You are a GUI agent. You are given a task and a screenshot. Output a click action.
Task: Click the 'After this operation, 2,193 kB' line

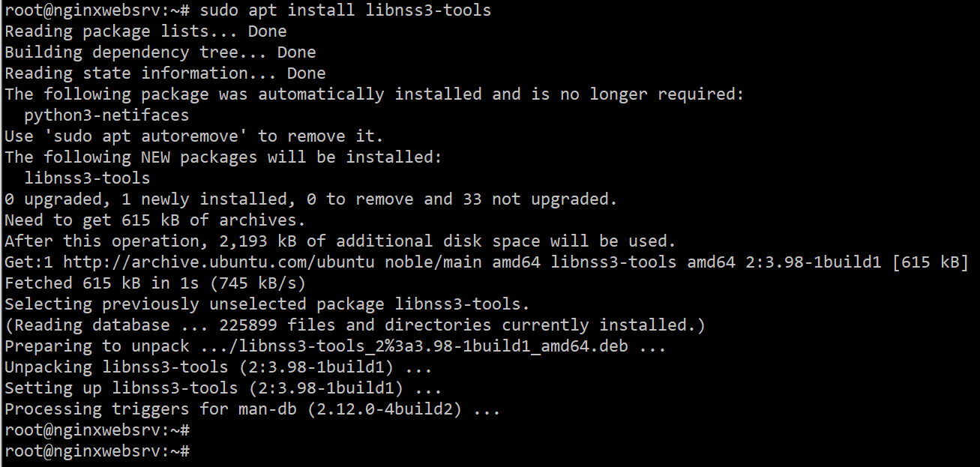(x=340, y=241)
